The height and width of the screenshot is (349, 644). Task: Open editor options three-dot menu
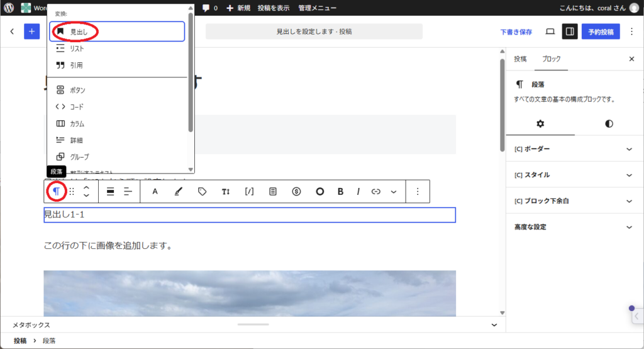click(631, 31)
